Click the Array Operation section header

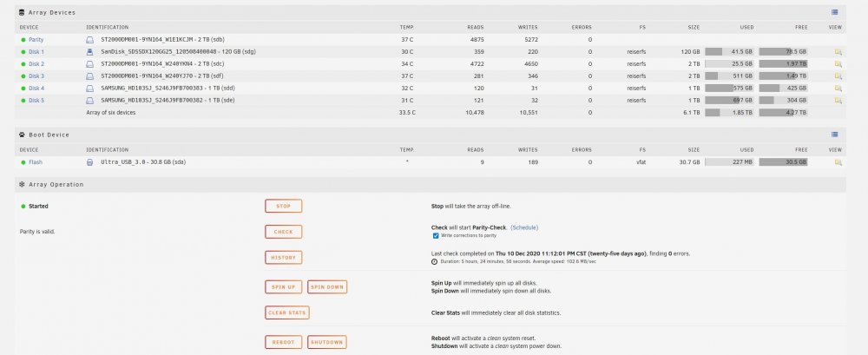tap(431, 184)
